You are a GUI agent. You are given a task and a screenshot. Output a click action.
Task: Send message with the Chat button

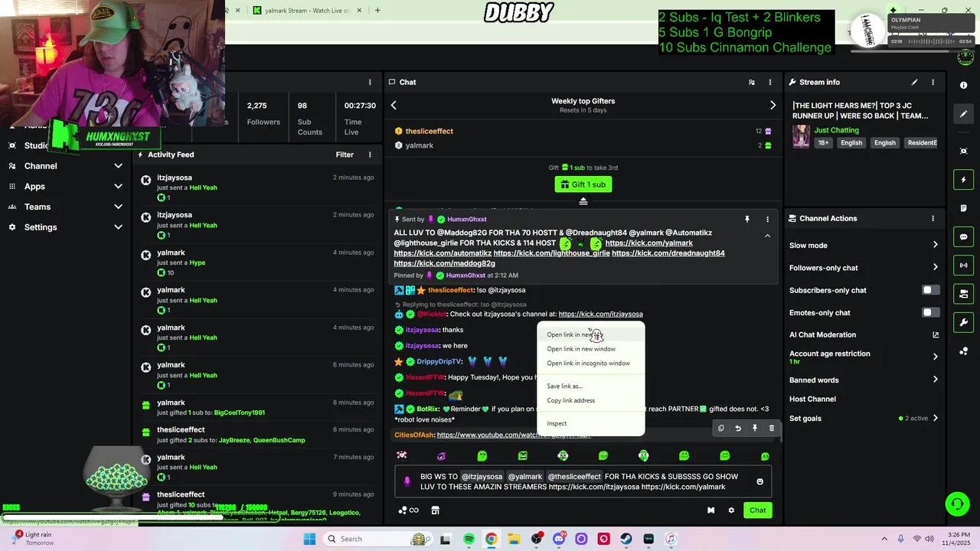(757, 510)
